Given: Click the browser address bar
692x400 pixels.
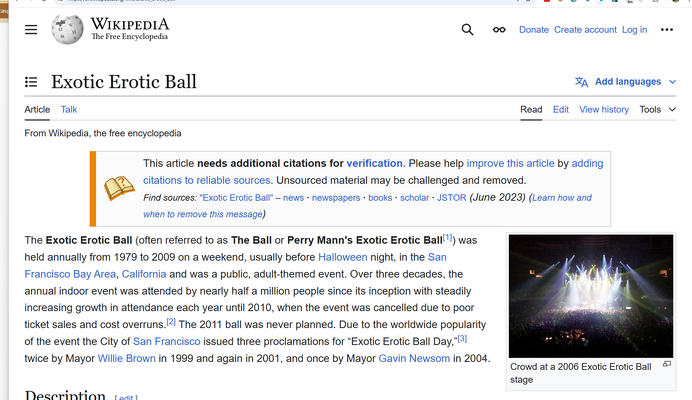Looking at the screenshot, I should pos(291,1).
